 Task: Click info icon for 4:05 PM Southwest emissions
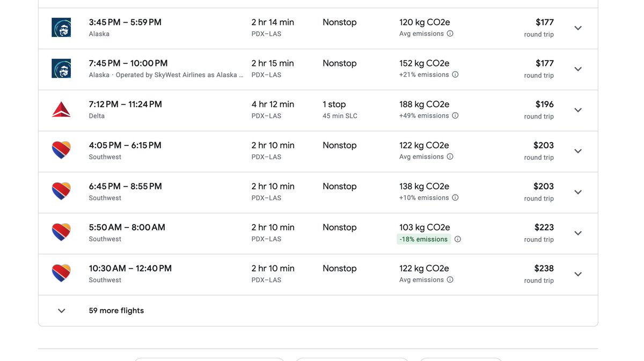coord(450,157)
